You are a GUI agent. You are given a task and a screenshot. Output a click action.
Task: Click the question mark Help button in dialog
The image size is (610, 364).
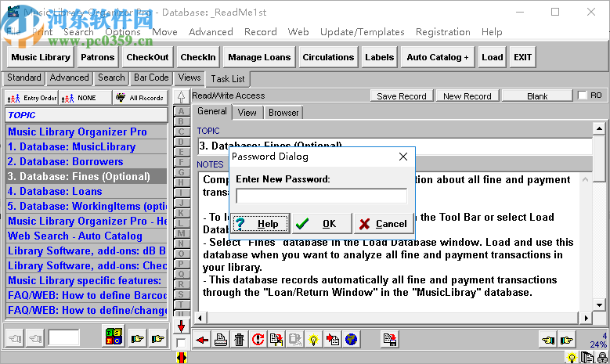pos(261,224)
